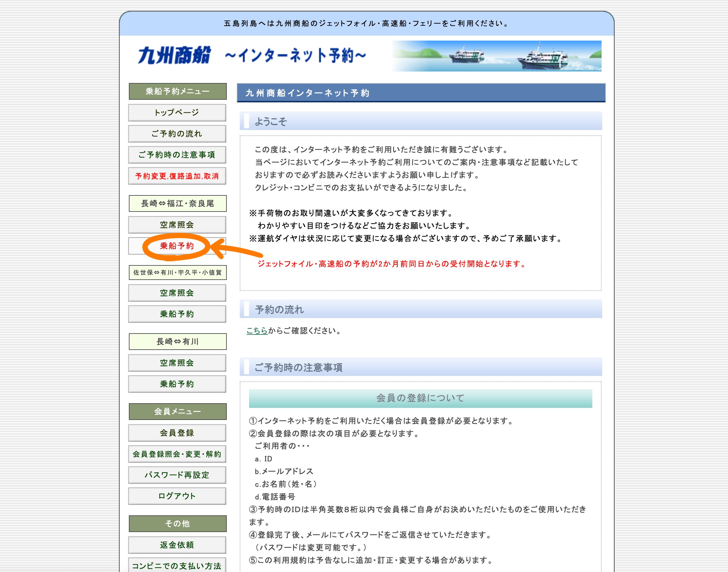This screenshot has height=572, width=728.
Task: Click the 予約の流れ section heading
Action: point(421,309)
